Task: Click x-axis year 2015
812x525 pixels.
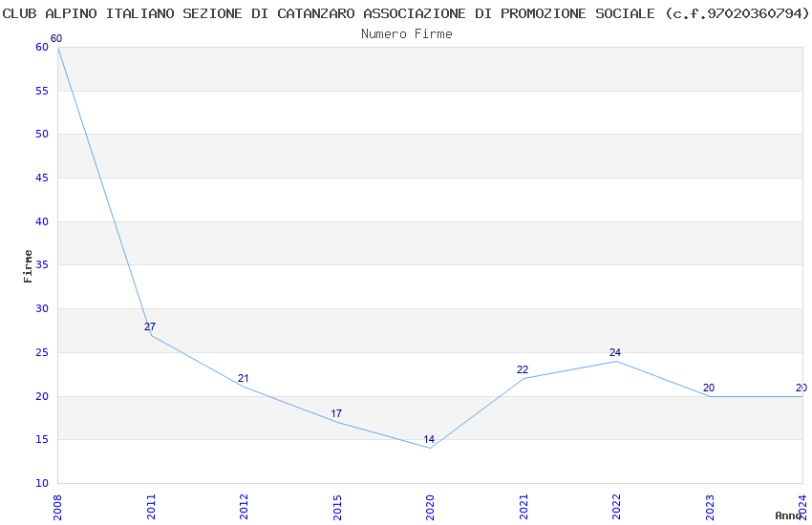Action: 337,507
